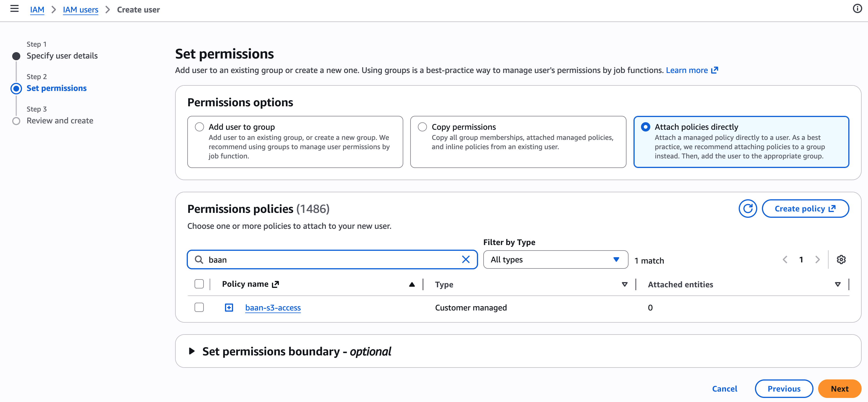Open Filter by Type dropdown
868x402 pixels.
coord(555,260)
